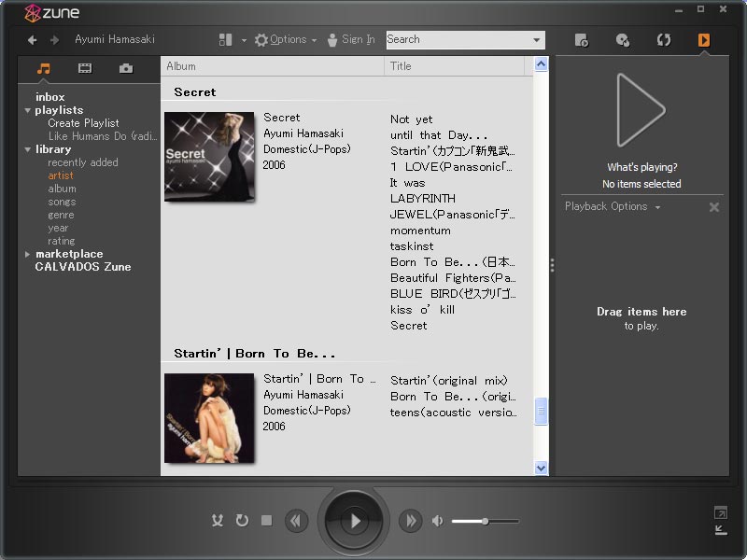Open recently added in library

click(x=83, y=162)
